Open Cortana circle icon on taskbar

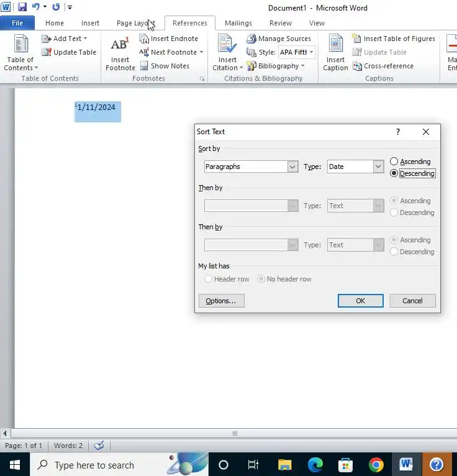[x=224, y=465]
